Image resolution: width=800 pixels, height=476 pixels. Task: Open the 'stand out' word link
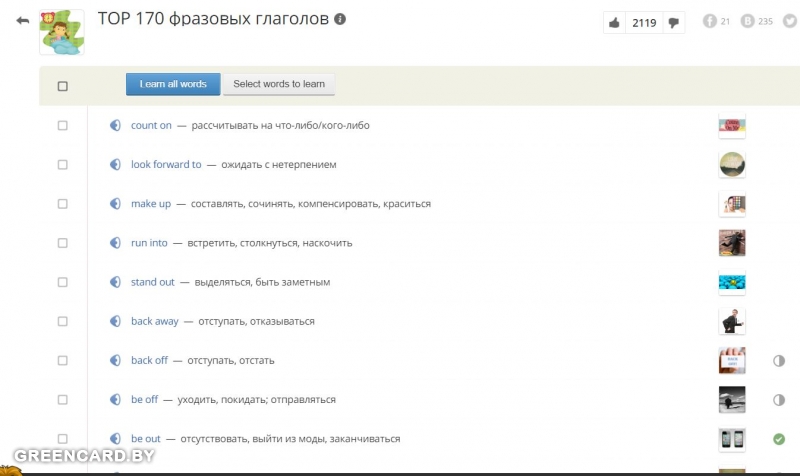[x=153, y=282]
